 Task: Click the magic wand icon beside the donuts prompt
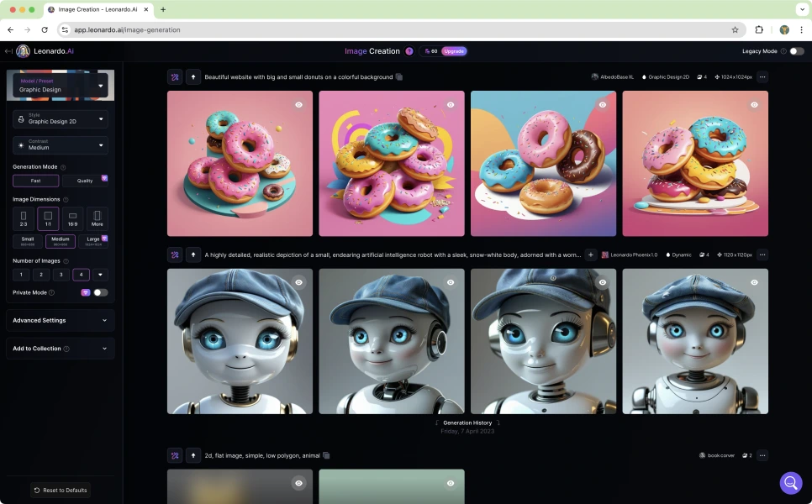coord(175,77)
